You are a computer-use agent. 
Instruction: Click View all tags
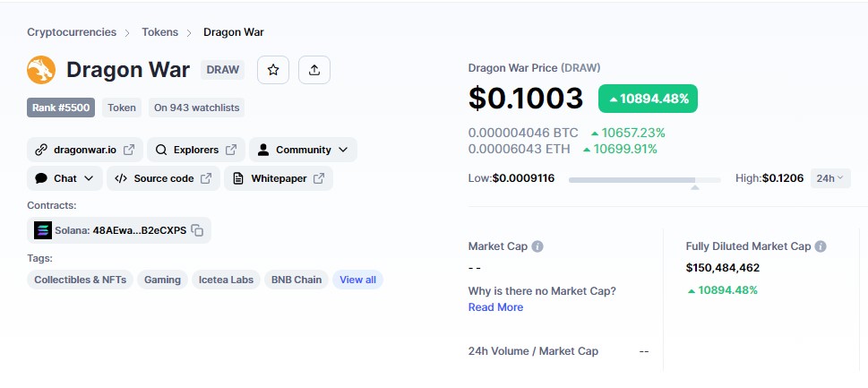357,280
